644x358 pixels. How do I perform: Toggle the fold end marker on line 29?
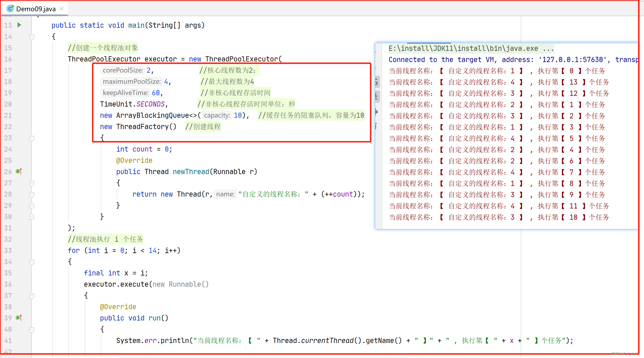tap(32, 206)
